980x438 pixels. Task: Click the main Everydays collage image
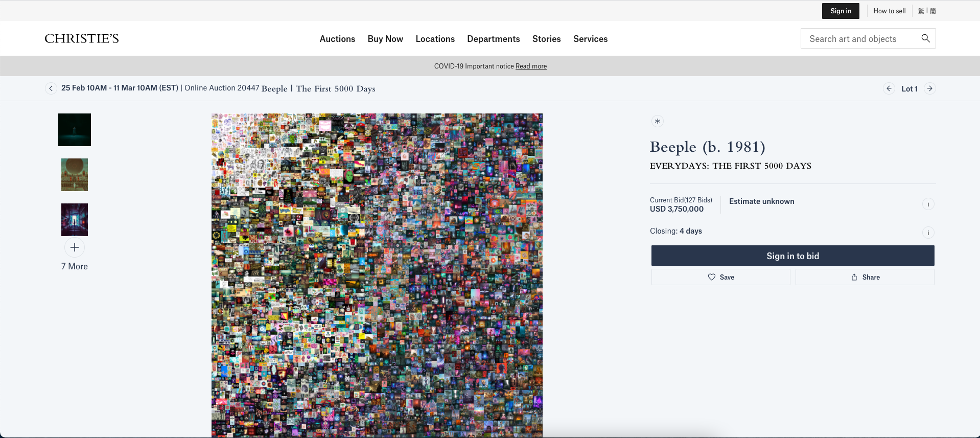point(377,275)
